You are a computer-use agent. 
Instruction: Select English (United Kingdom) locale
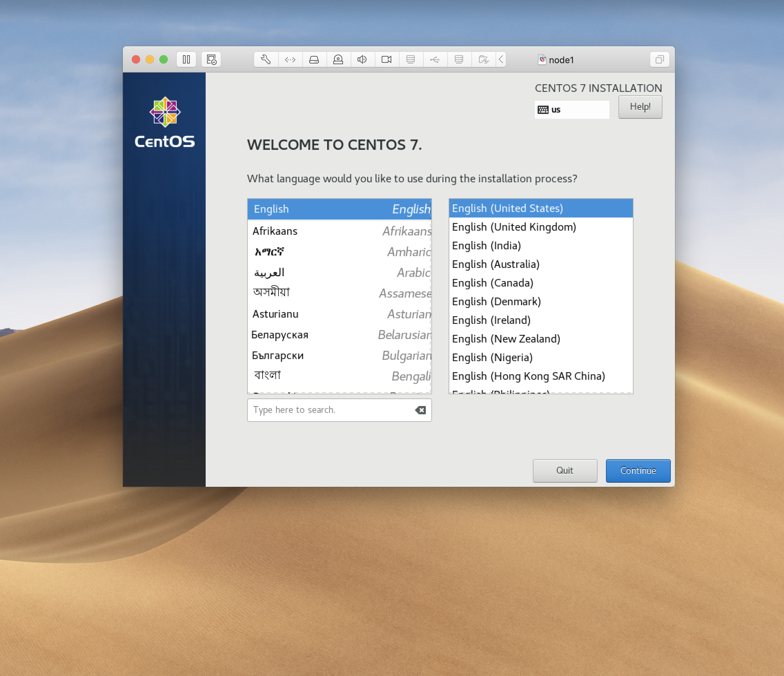pyautogui.click(x=513, y=227)
